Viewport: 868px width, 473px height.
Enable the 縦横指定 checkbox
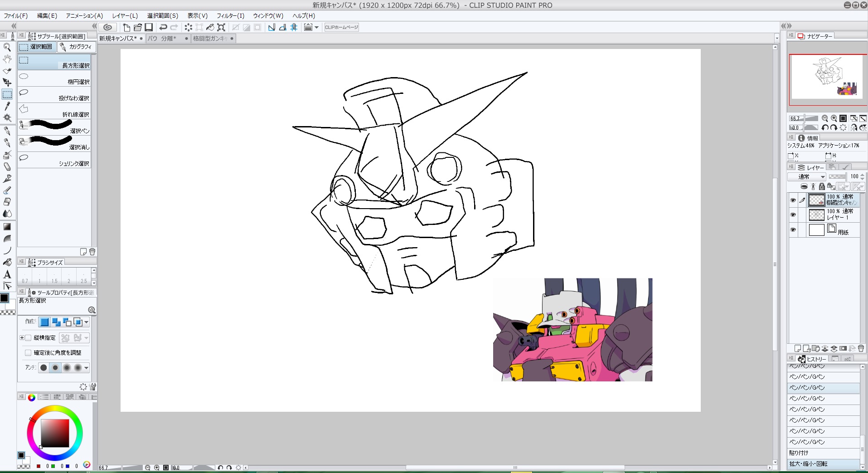(x=28, y=338)
